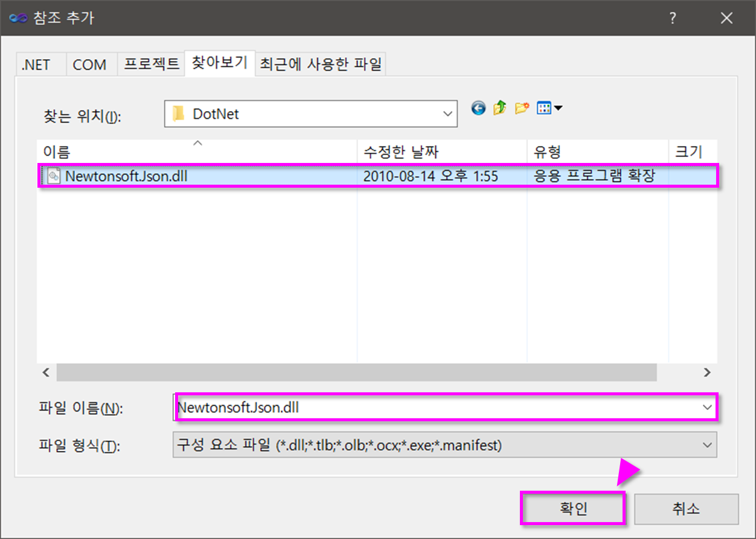Screen dimensions: 756x539
Task: Confirm with the 확인 button
Action: click(572, 508)
